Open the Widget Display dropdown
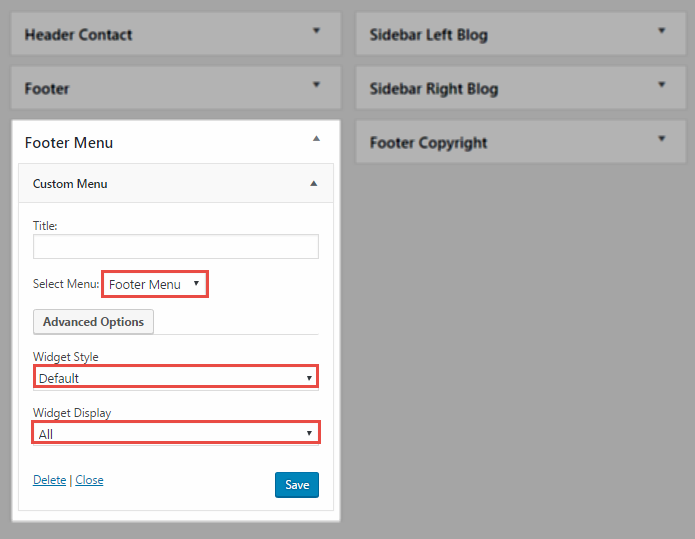 point(176,433)
